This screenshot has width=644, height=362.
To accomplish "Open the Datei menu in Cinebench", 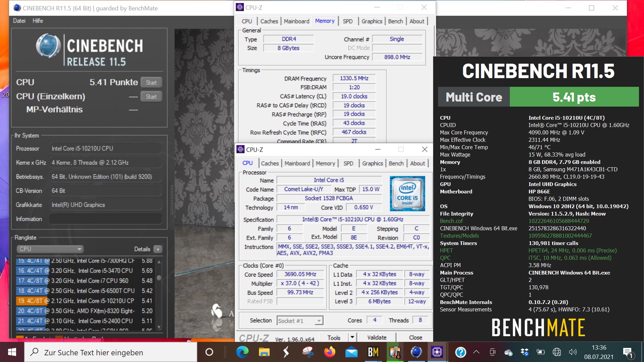I will (19, 21).
